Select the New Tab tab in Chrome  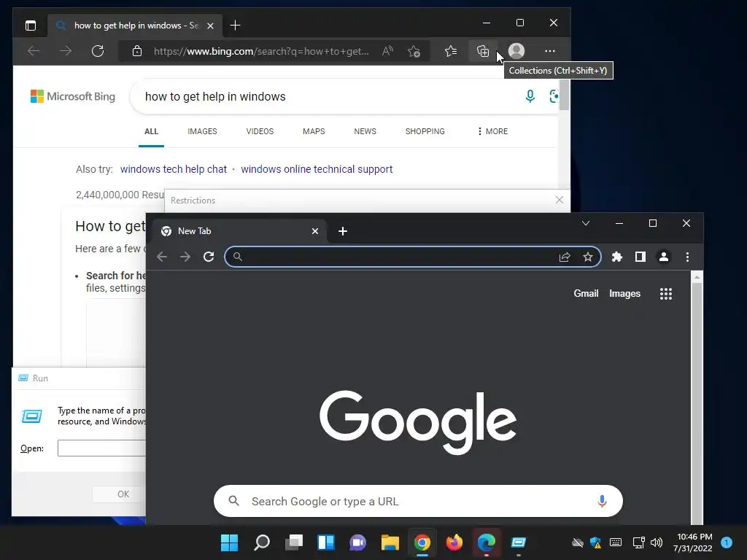[239, 231]
